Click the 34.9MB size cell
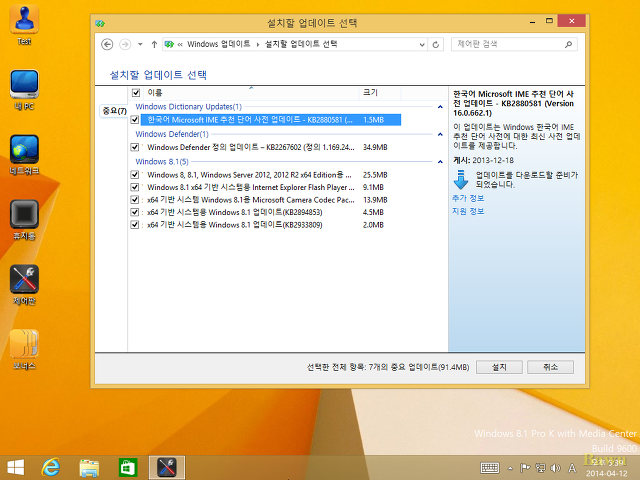The width and height of the screenshot is (640, 480). 375,147
